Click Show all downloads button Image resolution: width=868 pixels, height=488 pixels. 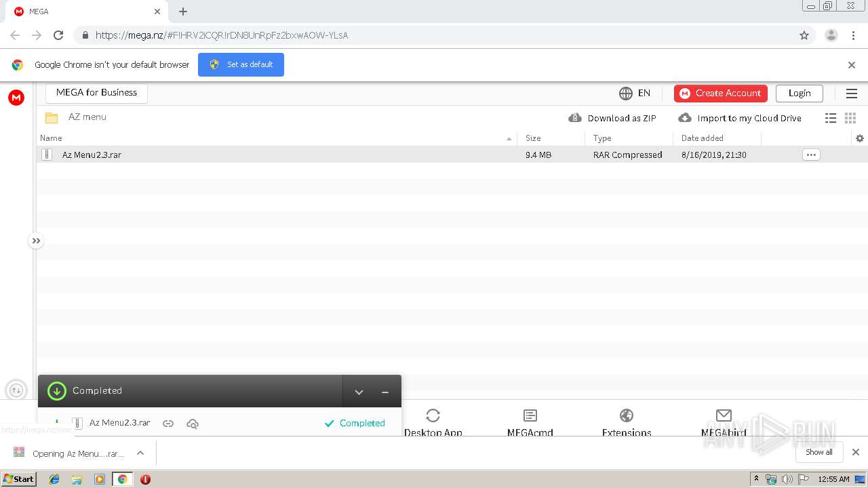pyautogui.click(x=818, y=452)
